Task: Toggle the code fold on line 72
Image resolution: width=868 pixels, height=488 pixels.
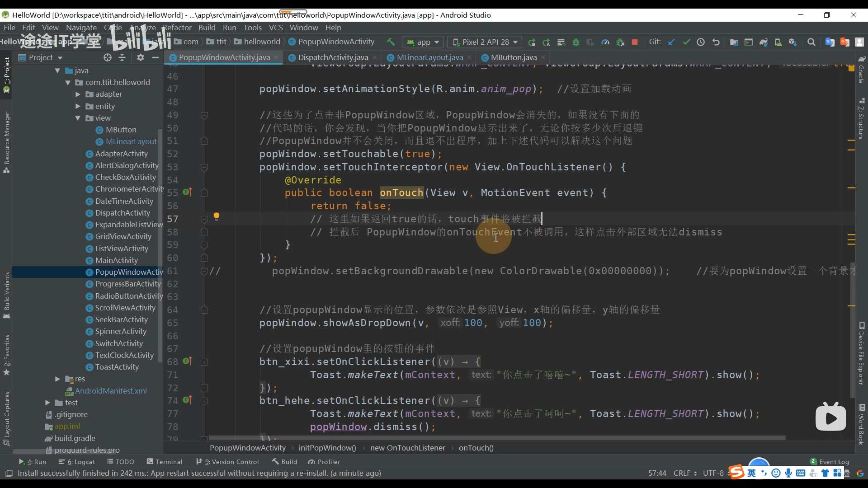Action: 204,388
